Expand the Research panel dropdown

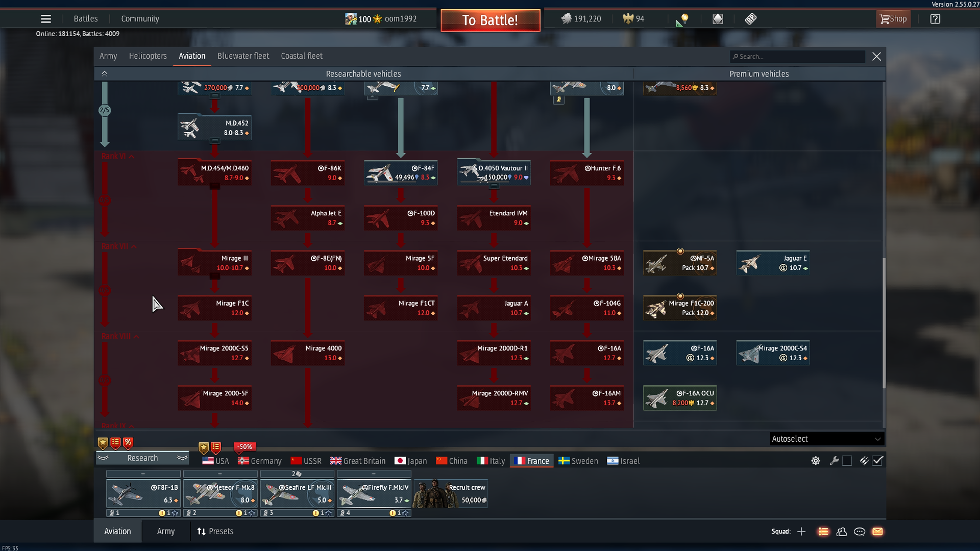coord(142,458)
